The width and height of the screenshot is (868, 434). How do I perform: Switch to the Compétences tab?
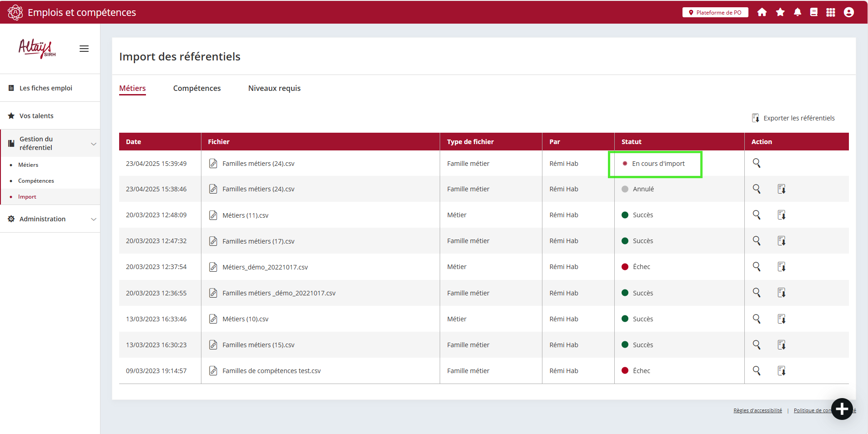tap(197, 88)
